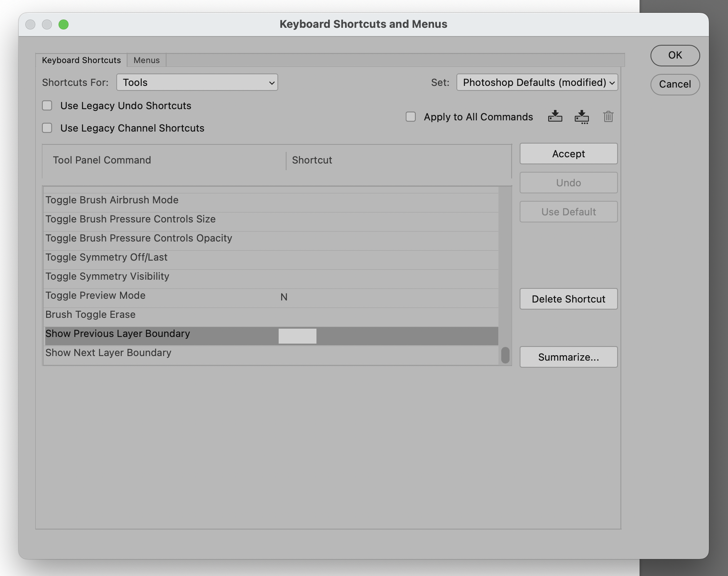The width and height of the screenshot is (728, 576).
Task: Switch to the Menus tab
Action: click(x=146, y=60)
